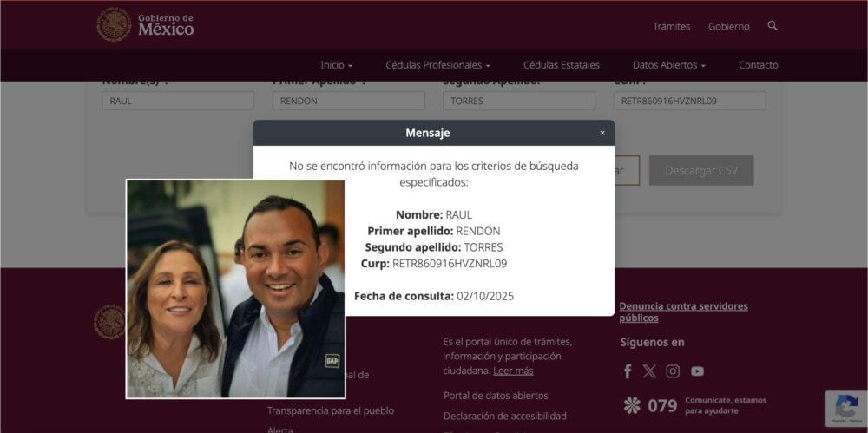Open the YouTube icon in footer

pos(698,371)
